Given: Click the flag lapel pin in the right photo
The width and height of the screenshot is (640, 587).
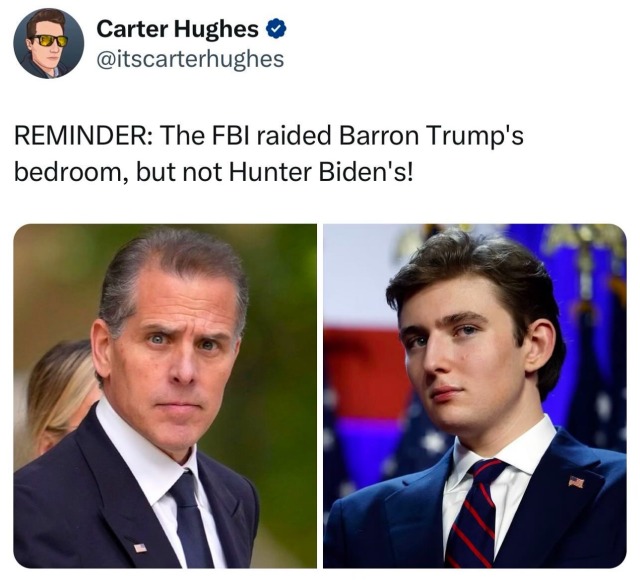Looking at the screenshot, I should click(576, 482).
